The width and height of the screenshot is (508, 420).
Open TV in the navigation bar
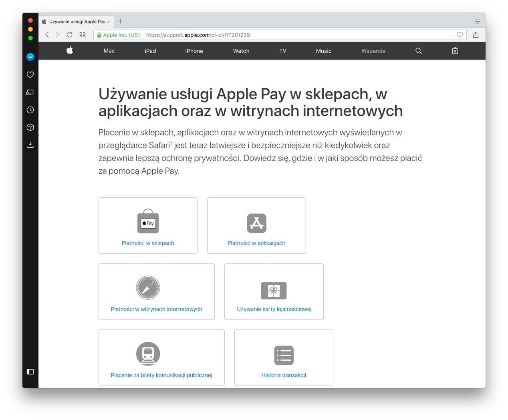coord(283,51)
